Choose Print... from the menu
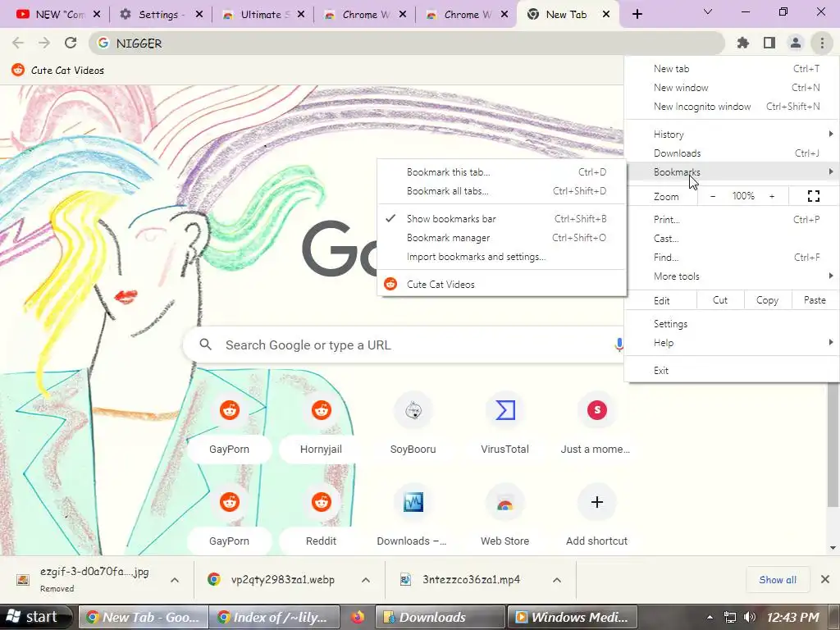Image resolution: width=840 pixels, height=630 pixels. coord(732,219)
